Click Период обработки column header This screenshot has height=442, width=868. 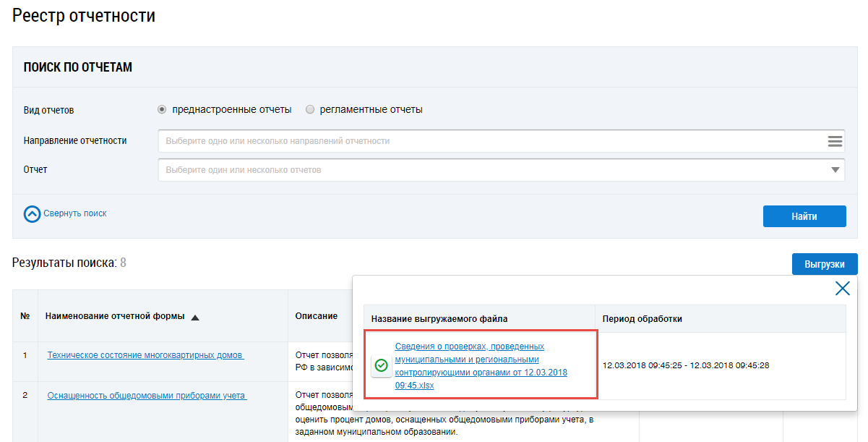[642, 319]
